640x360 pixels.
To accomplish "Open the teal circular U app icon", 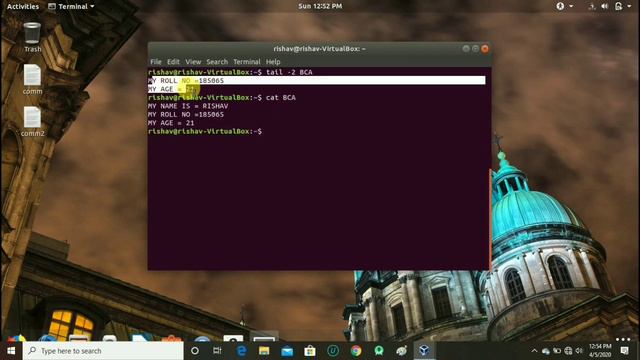I will pyautogui.click(x=333, y=351).
